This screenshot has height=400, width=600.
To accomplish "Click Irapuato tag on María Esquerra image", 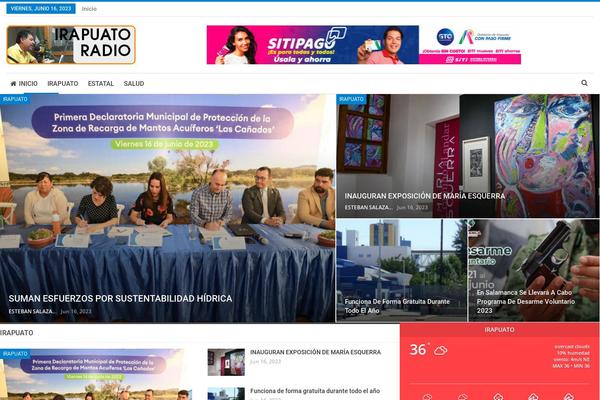I will 351,99.
